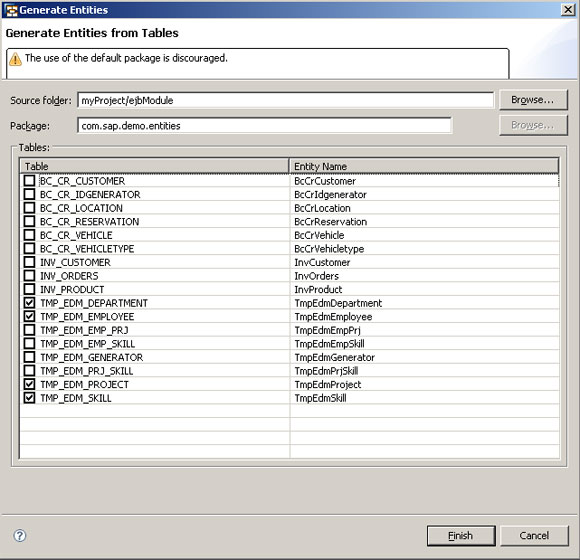Click Browse next to Source folder
Viewport: 580px width, 560px height.
click(533, 100)
